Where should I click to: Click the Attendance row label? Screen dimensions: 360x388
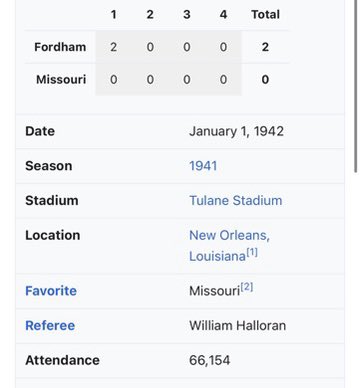point(62,360)
